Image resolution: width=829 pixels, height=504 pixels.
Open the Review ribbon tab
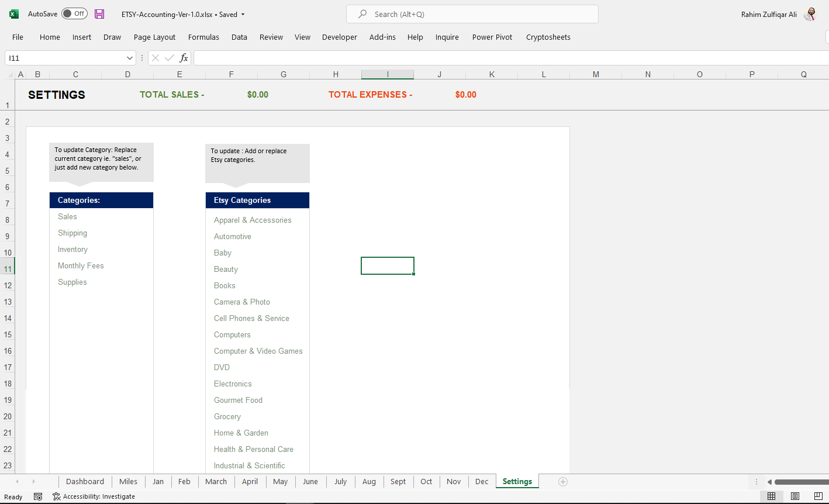pyautogui.click(x=271, y=37)
